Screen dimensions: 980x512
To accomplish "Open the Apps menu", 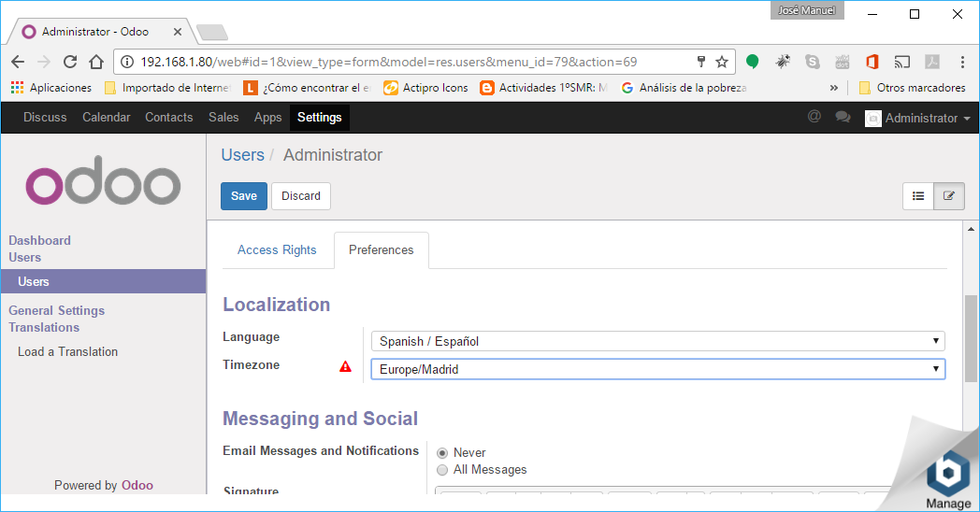I will pos(267,118).
